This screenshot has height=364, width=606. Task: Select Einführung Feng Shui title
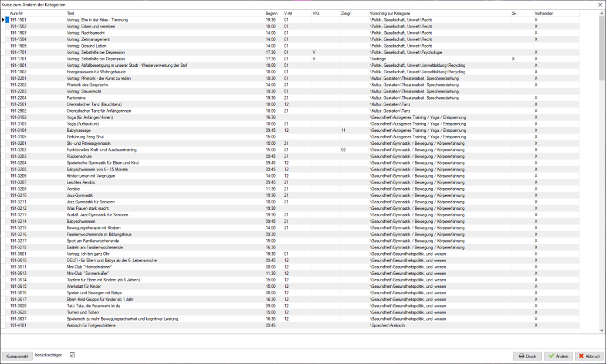click(85, 137)
